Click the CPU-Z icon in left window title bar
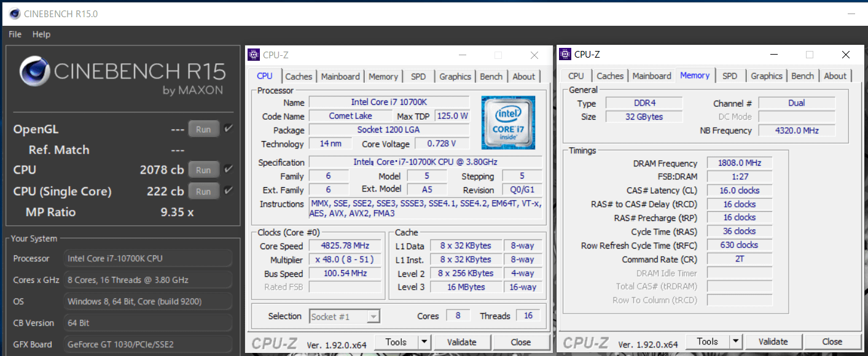 point(254,55)
